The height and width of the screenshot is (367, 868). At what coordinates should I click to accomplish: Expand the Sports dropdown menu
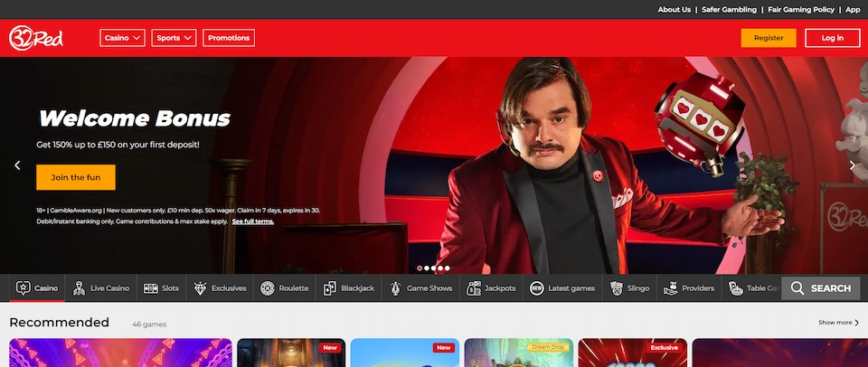click(174, 38)
